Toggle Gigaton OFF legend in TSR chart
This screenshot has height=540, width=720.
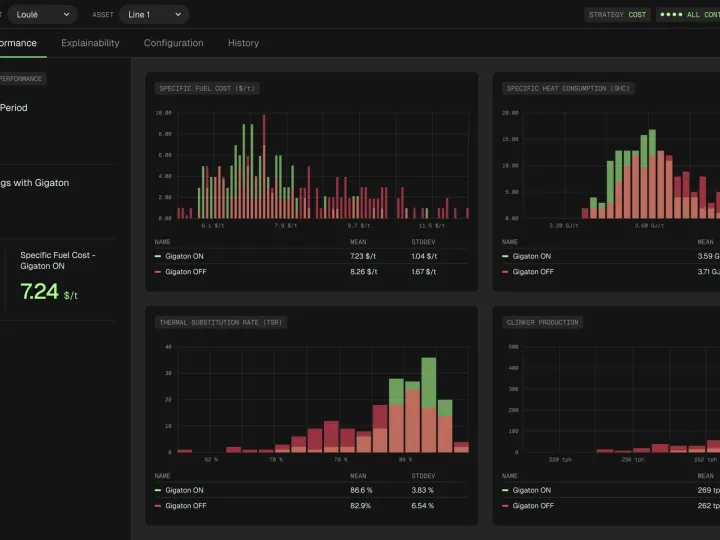pyautogui.click(x=181, y=506)
